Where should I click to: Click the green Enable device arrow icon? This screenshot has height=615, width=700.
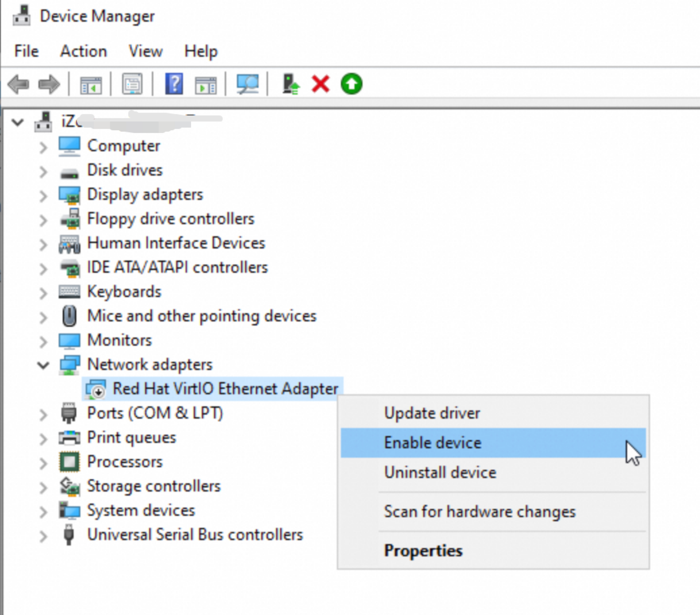click(351, 84)
